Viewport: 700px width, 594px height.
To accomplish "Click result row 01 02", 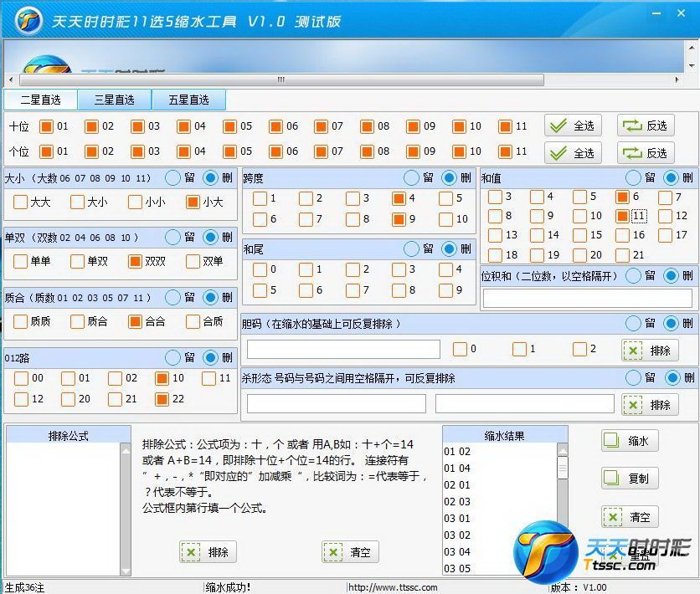I will click(457, 452).
